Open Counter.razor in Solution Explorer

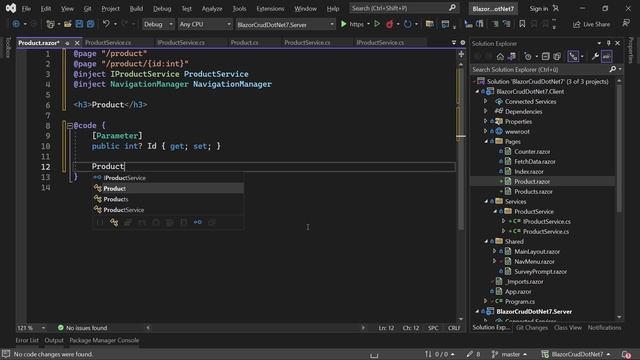tap(532, 151)
